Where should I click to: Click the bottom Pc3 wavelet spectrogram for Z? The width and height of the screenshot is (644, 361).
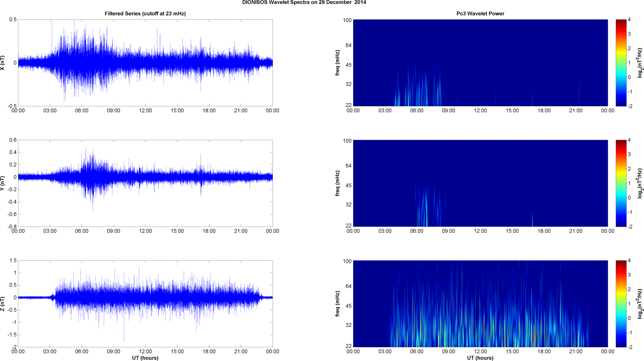pos(480,304)
